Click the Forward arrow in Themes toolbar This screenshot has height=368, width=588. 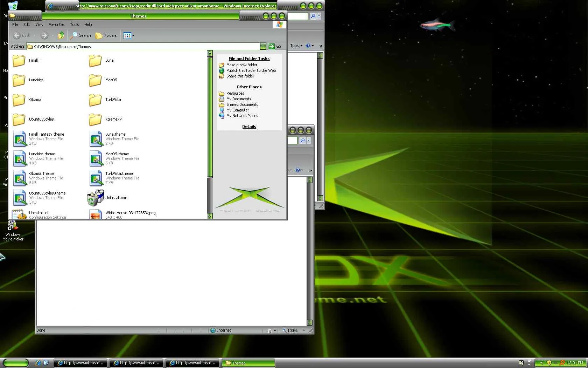coord(44,35)
